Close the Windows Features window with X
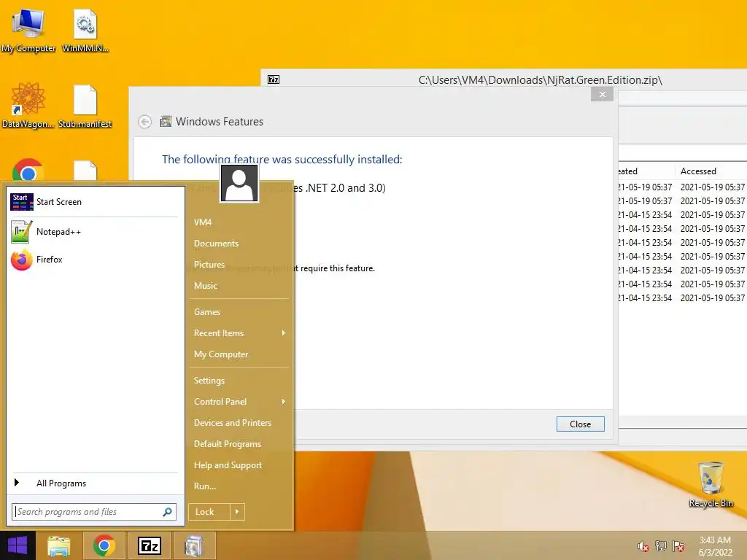Image resolution: width=747 pixels, height=560 pixels. [602, 94]
